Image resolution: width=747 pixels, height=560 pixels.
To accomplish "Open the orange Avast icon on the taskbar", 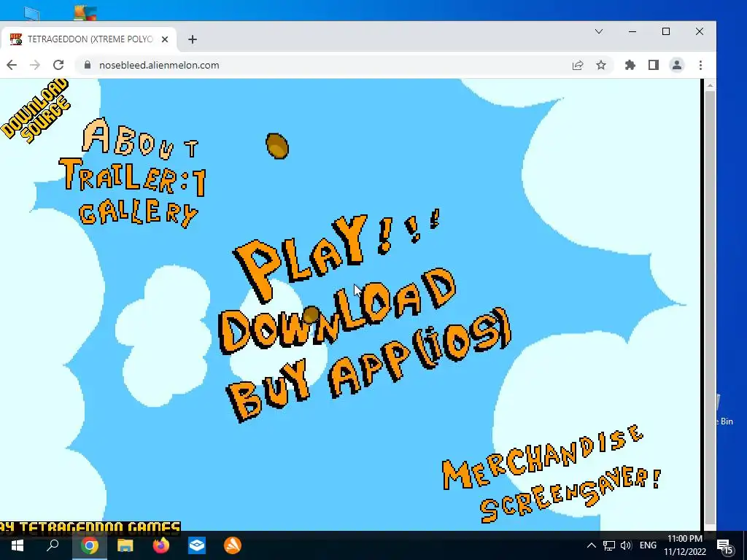I will tap(233, 545).
